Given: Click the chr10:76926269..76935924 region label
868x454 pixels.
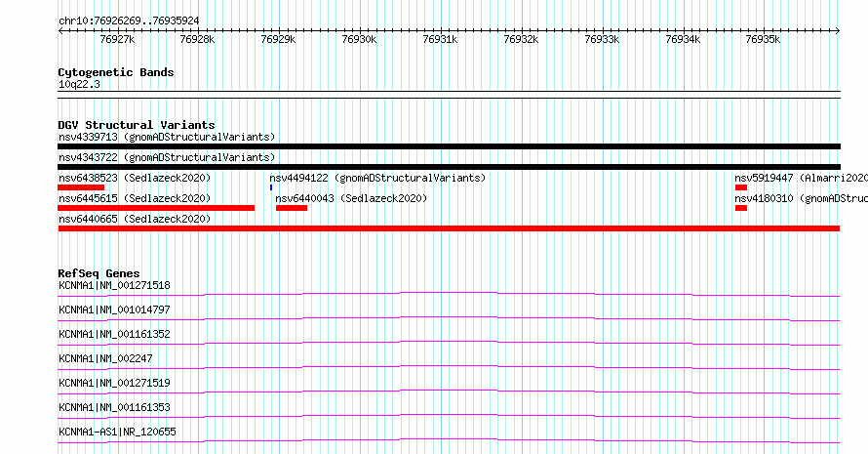Looking at the screenshot, I should [x=129, y=21].
